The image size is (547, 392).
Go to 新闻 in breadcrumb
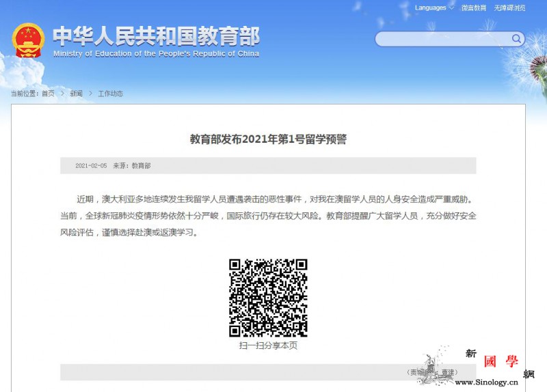77,94
